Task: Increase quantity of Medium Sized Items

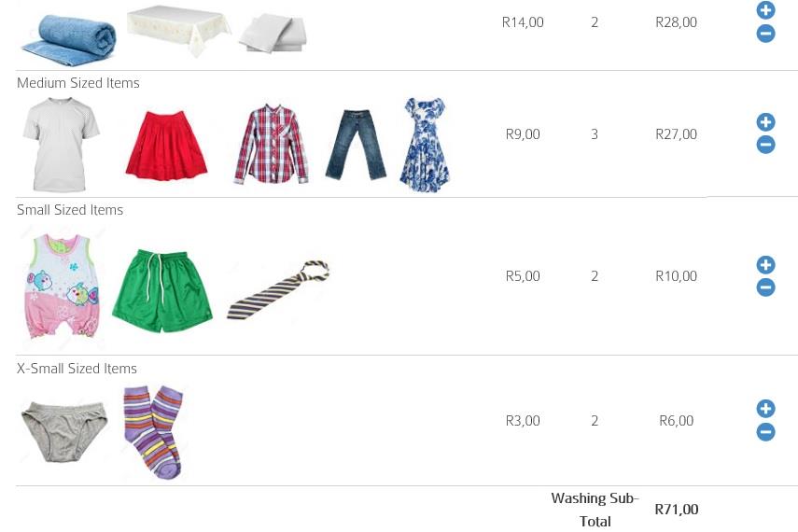Action: (x=765, y=122)
